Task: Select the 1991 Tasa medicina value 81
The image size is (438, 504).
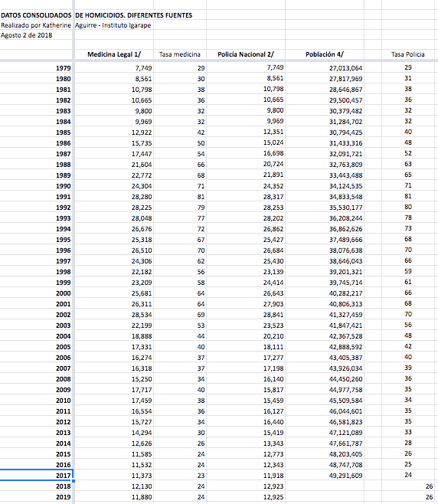Action: (x=201, y=197)
